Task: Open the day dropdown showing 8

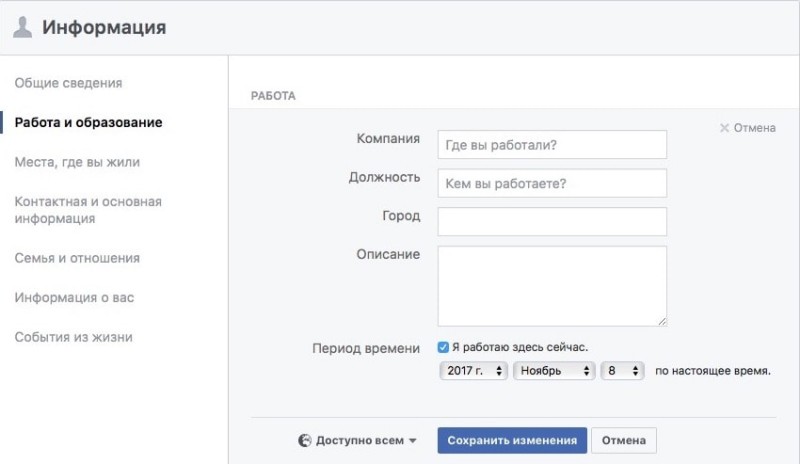Action: (623, 370)
